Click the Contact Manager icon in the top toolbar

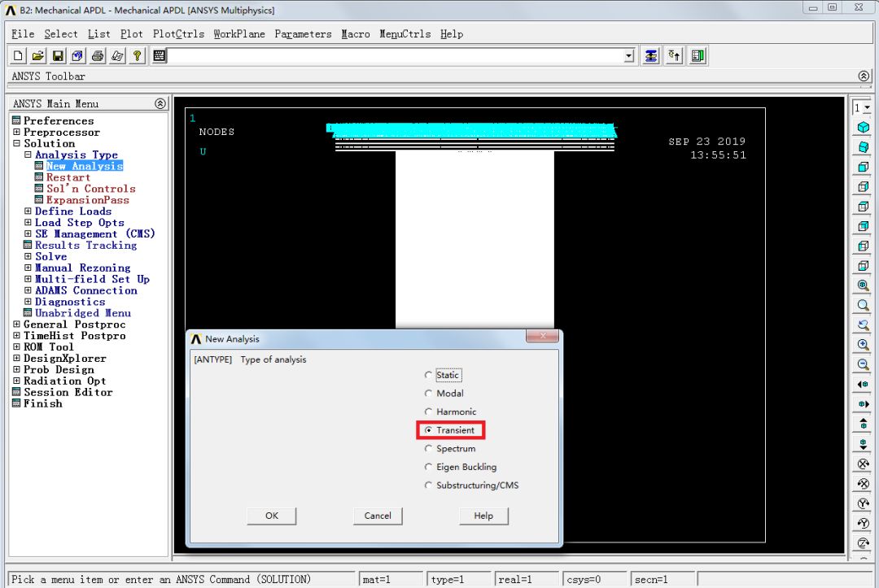[x=698, y=56]
